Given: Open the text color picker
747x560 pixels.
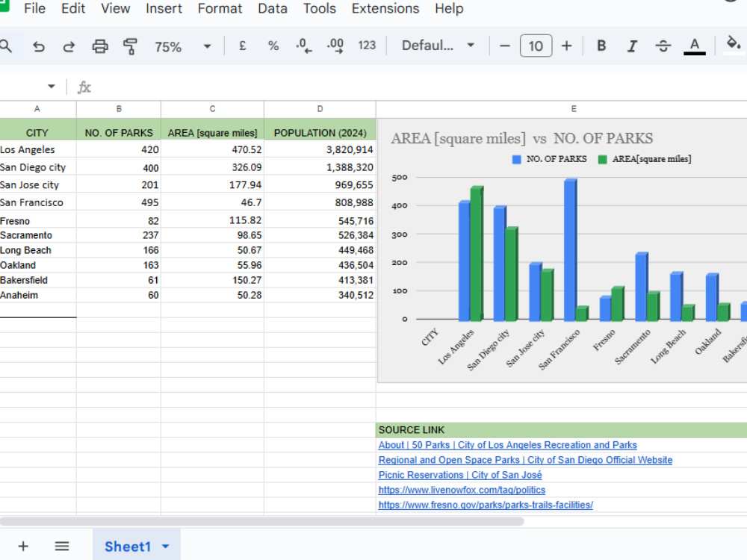Looking at the screenshot, I should coord(694,46).
